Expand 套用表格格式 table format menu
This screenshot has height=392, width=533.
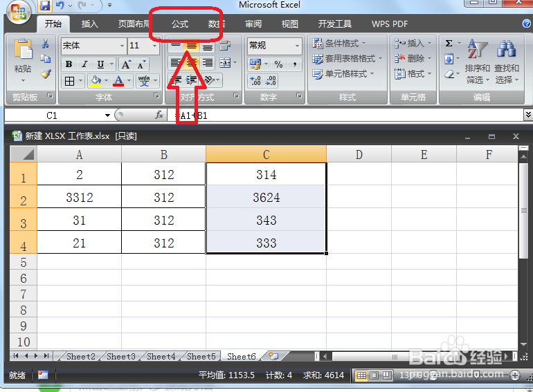347,59
